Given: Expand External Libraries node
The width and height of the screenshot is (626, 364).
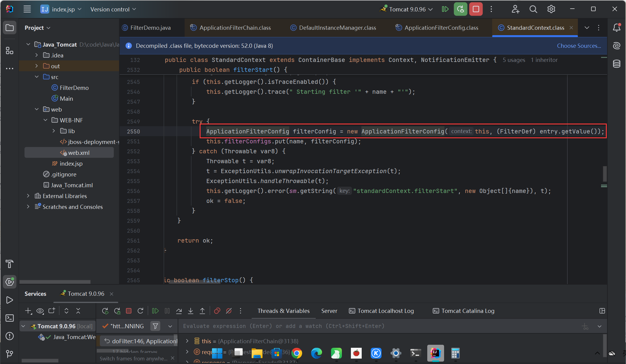Looking at the screenshot, I should 28,196.
